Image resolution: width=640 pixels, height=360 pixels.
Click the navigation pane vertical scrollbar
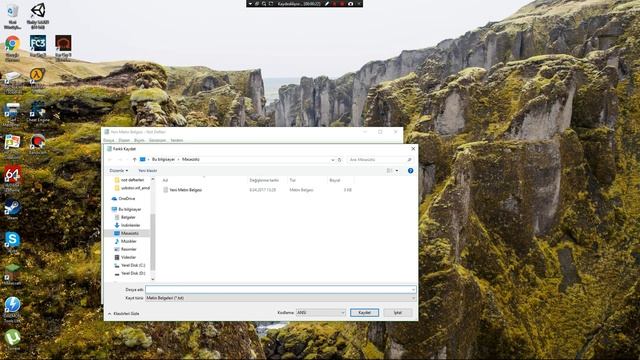(x=153, y=242)
